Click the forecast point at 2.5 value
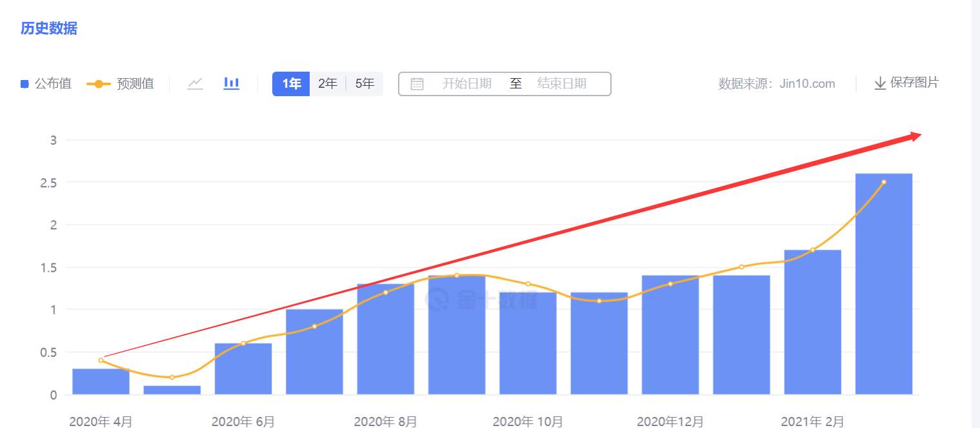Screen dimensions: 980x428 (x=884, y=182)
